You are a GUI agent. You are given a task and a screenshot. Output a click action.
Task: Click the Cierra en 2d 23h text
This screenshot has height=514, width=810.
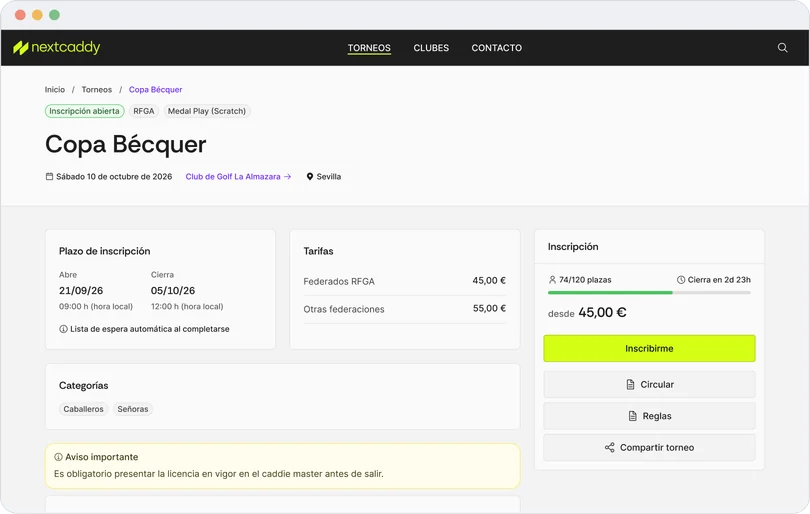[719, 280]
